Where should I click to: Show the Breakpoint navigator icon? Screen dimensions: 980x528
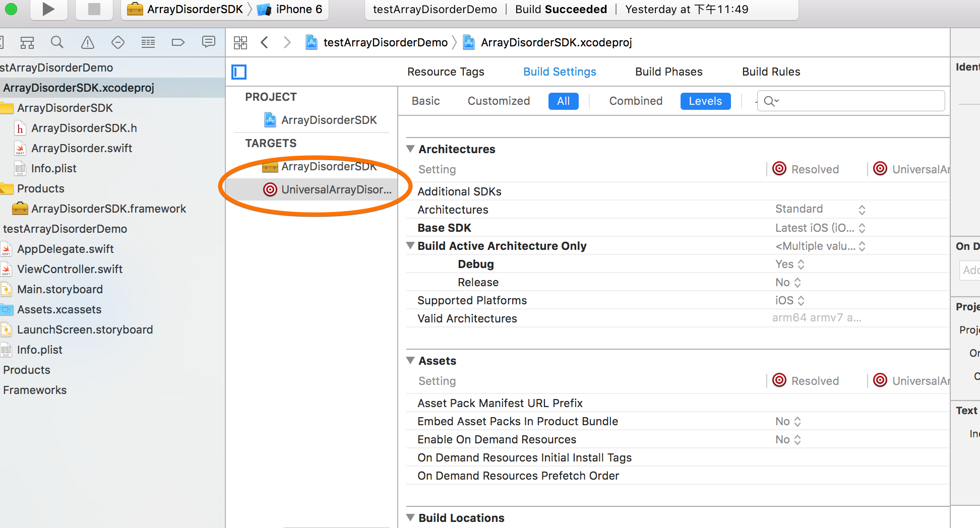point(178,42)
